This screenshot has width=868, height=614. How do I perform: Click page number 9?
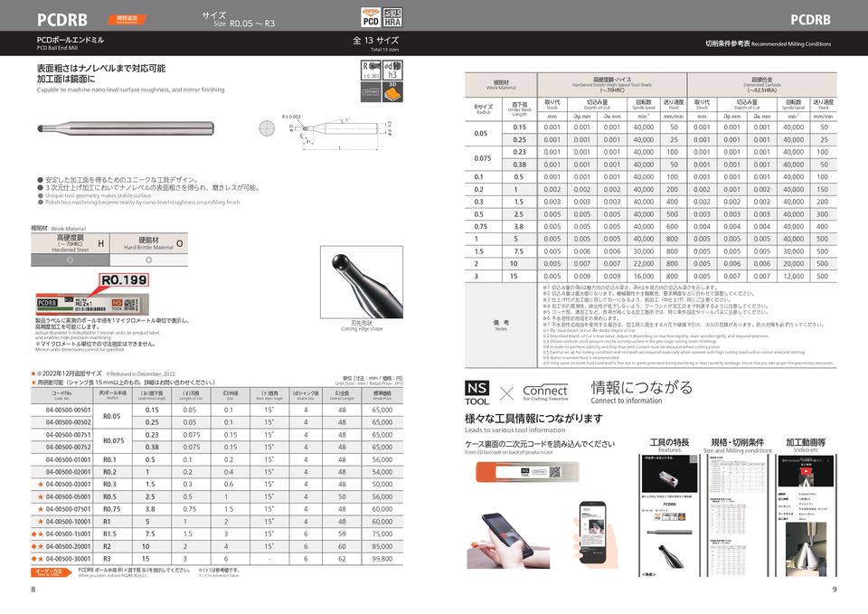coord(835,590)
